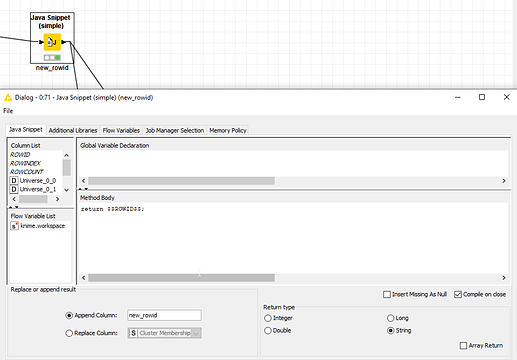Image resolution: width=517 pixels, height=360 pixels.
Task: Click the Java Snippet node icon
Action: point(52,42)
